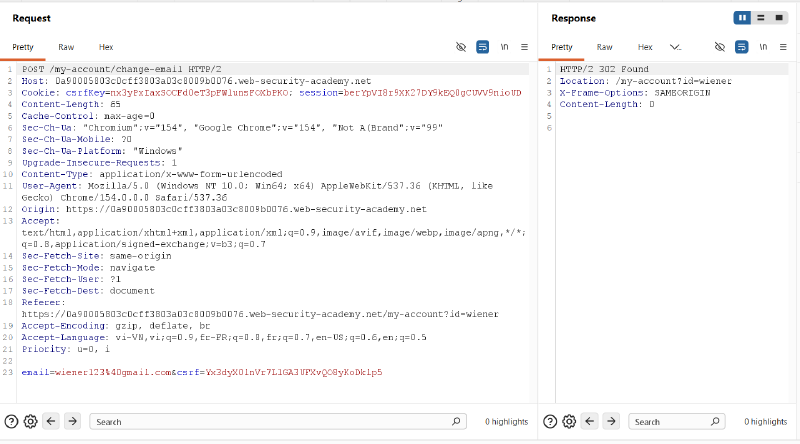Click the csrf token value in body

click(294, 372)
